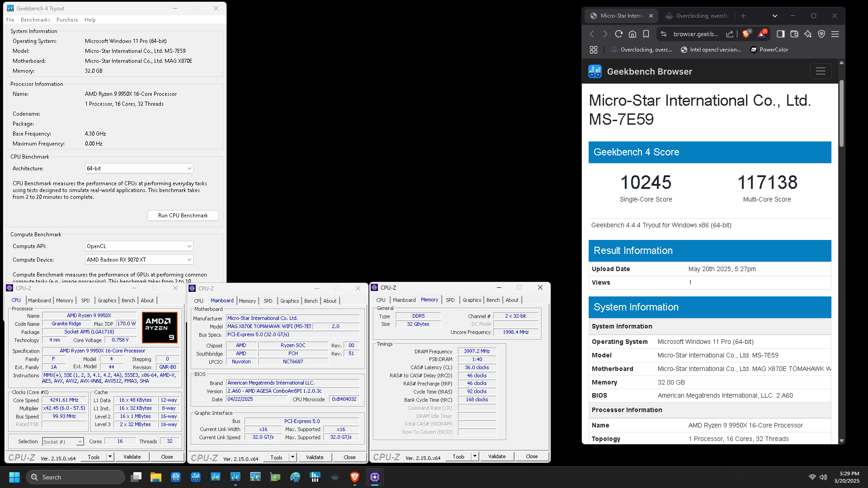Viewport: 868px width, 488px height.
Task: Switch to Overclocking browser tab
Action: pos(698,16)
